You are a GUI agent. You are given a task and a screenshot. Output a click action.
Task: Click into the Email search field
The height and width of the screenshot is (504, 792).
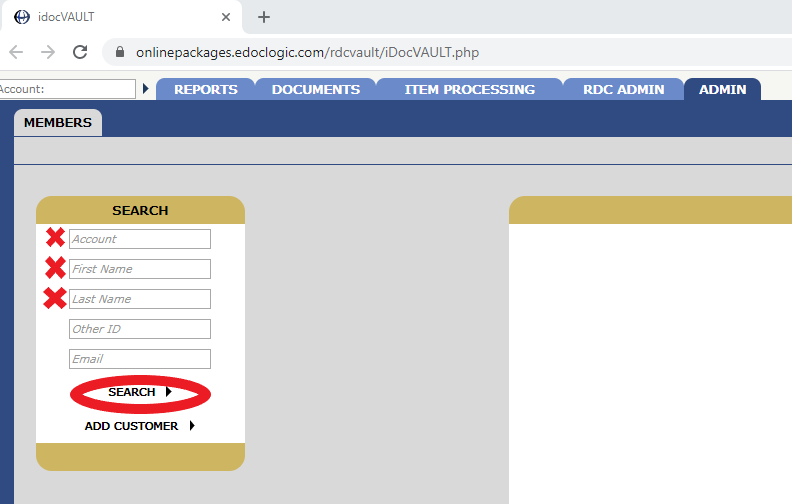point(140,359)
